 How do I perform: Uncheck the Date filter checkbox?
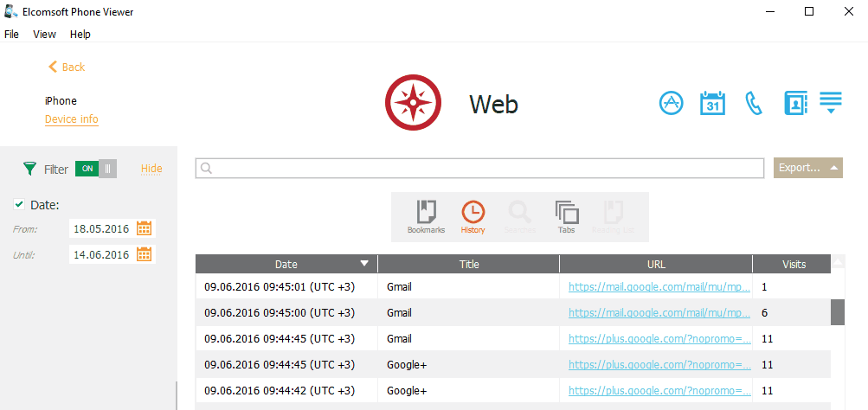19,204
